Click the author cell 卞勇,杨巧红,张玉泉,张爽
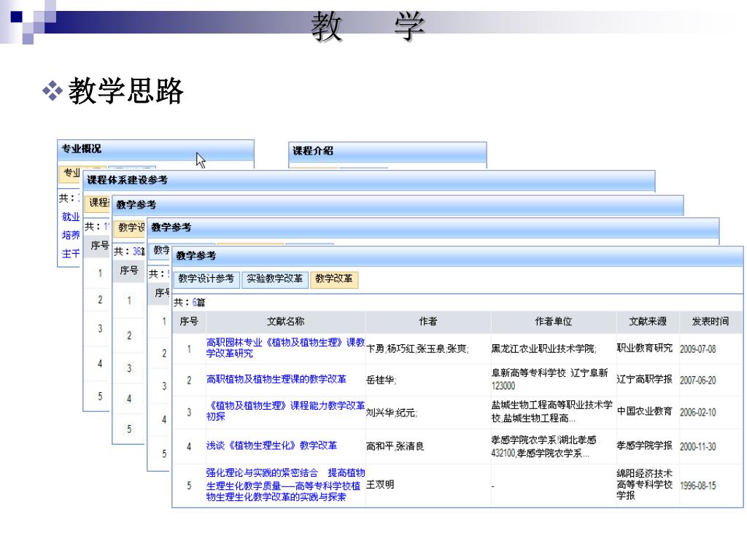The height and width of the screenshot is (560, 747). pos(417,349)
